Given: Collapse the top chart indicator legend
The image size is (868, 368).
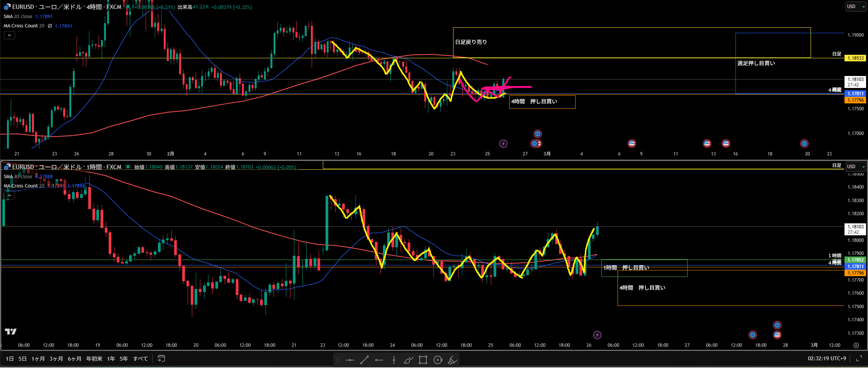Looking at the screenshot, I should 9,35.
